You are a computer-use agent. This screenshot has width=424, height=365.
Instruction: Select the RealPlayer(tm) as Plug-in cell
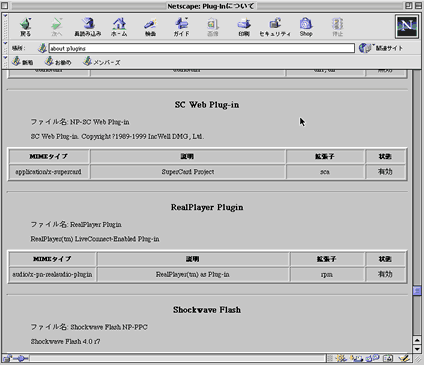[193, 275]
